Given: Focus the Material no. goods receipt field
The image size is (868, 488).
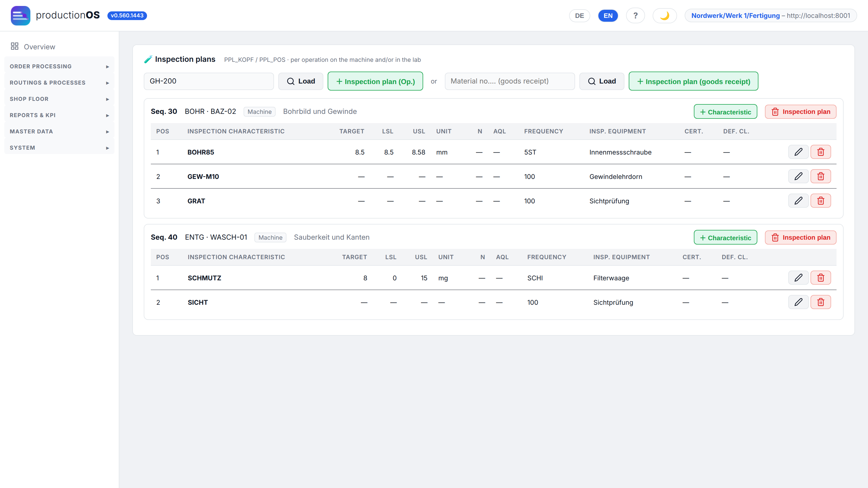Looking at the screenshot, I should (x=509, y=81).
